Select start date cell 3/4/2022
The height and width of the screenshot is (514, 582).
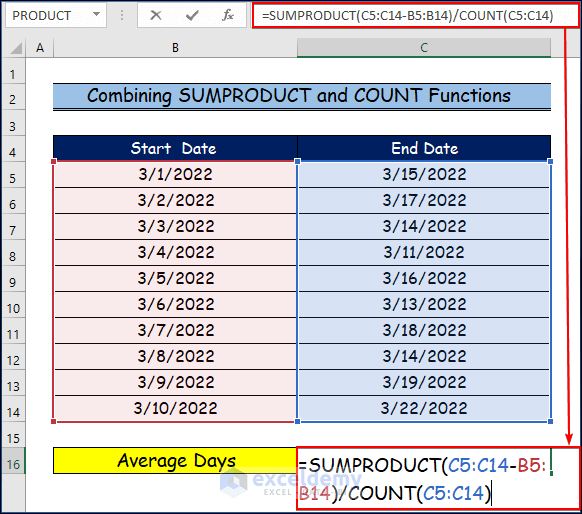pos(175,252)
